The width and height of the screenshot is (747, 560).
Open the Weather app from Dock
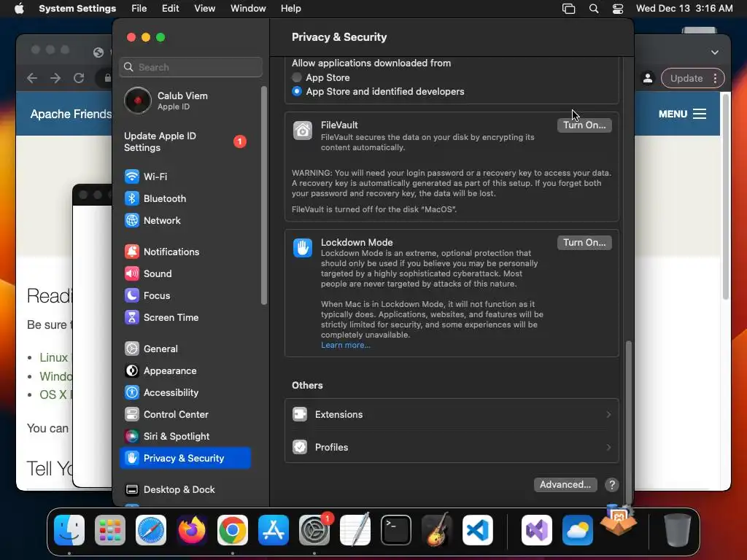point(578,530)
